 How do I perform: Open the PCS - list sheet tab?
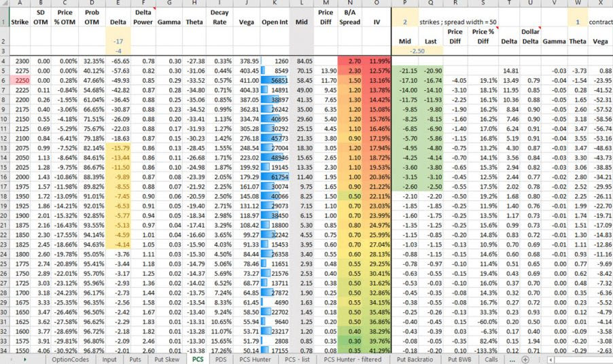point(297,359)
